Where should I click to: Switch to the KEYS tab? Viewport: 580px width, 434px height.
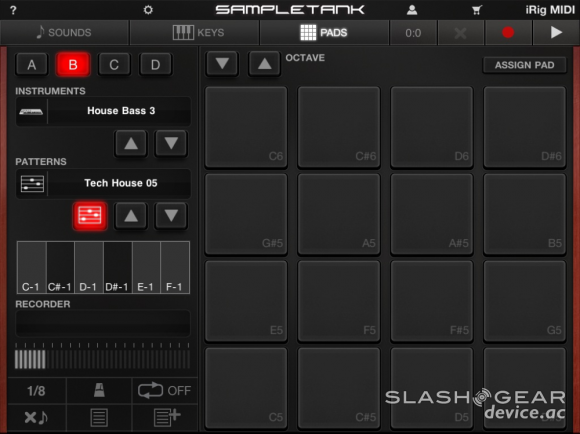195,33
